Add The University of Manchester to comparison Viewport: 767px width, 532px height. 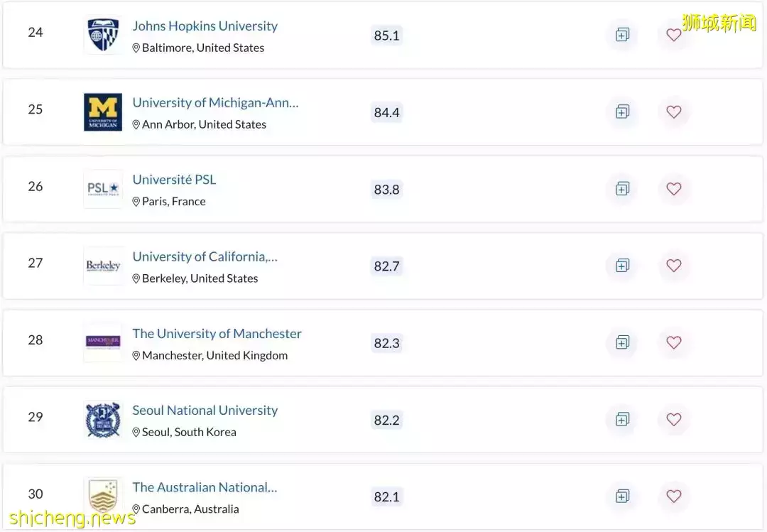[622, 342]
